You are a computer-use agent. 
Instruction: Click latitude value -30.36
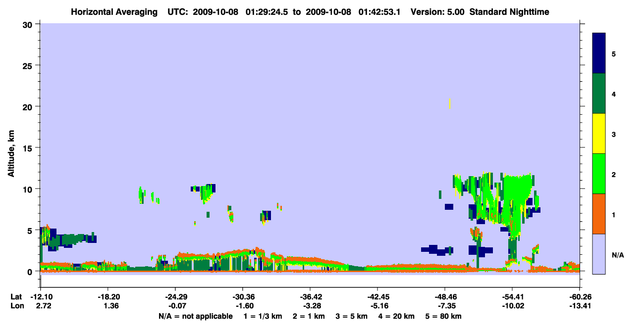pos(243,297)
